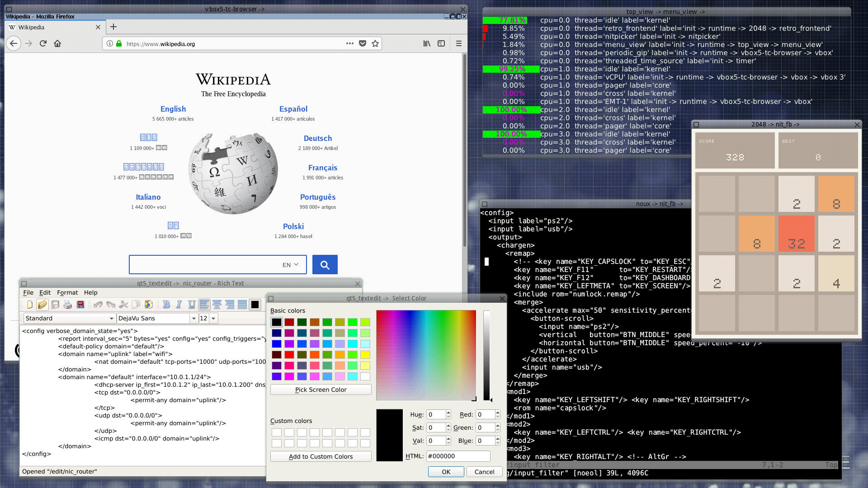868x488 pixels.
Task: Bookmark this page with the star icon
Action: coord(375,44)
